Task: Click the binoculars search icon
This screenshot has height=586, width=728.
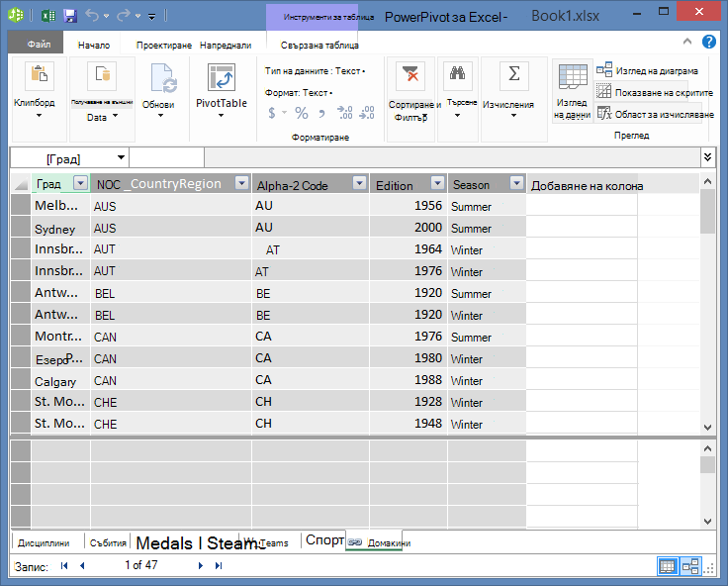Action: click(457, 75)
